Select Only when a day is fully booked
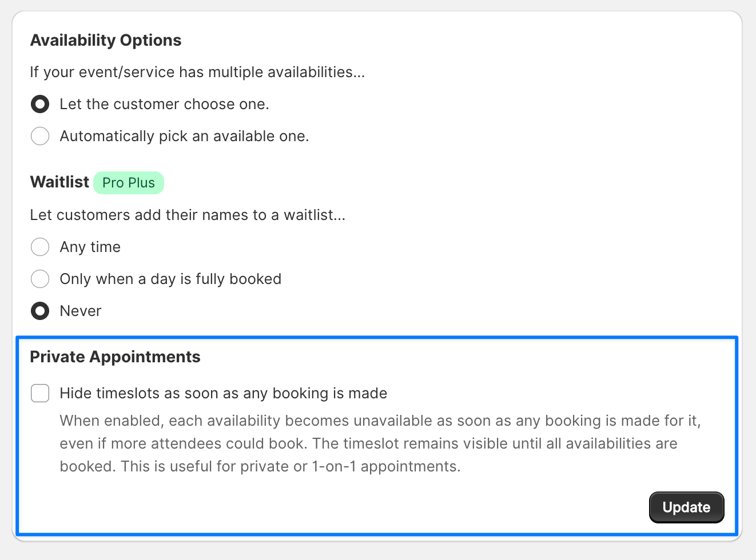Screen dimensions: 756x560 pos(40,279)
